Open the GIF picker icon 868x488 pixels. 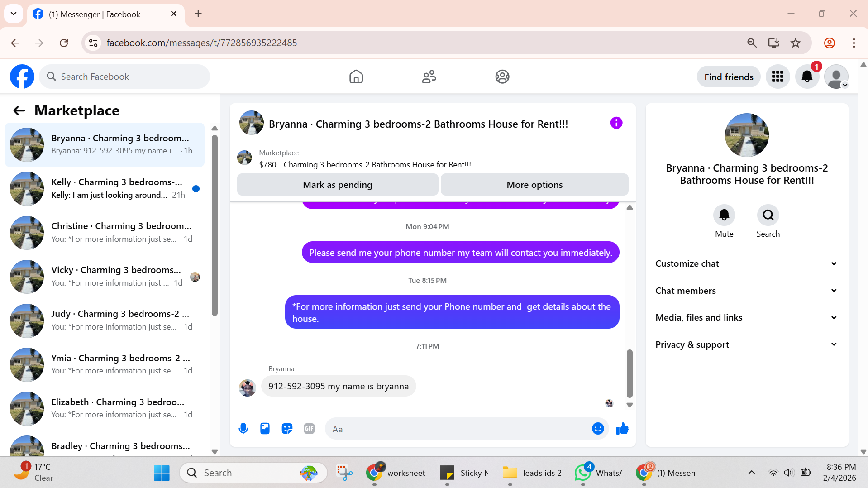point(309,428)
